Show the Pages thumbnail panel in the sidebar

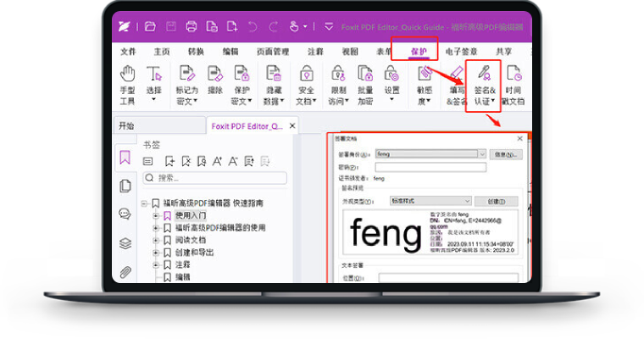coord(125,186)
